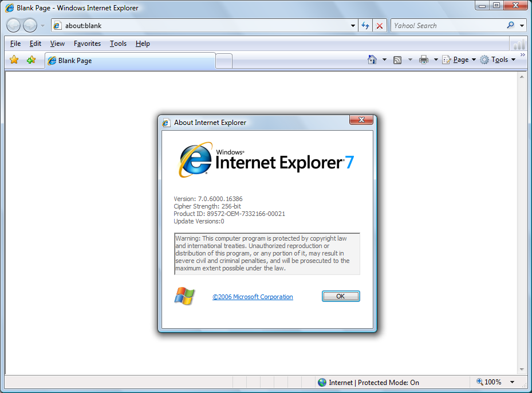Open the Favorites menu
The width and height of the screenshot is (532, 393).
coord(87,44)
